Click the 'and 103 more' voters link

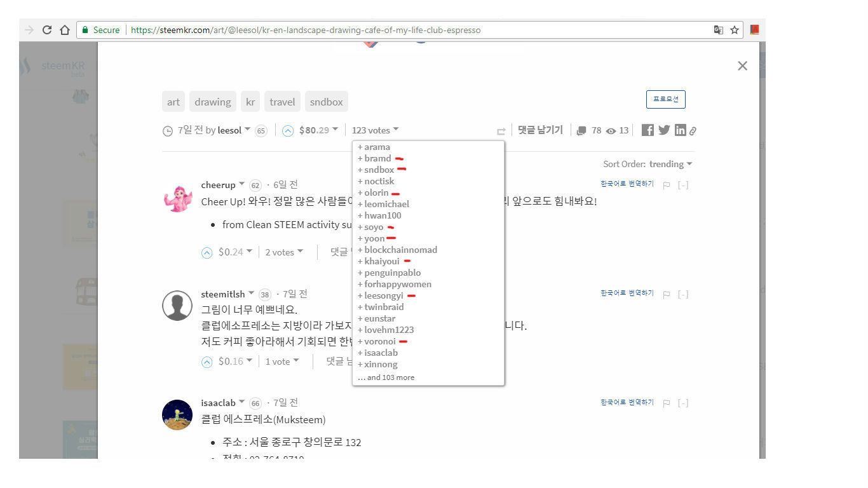click(386, 377)
